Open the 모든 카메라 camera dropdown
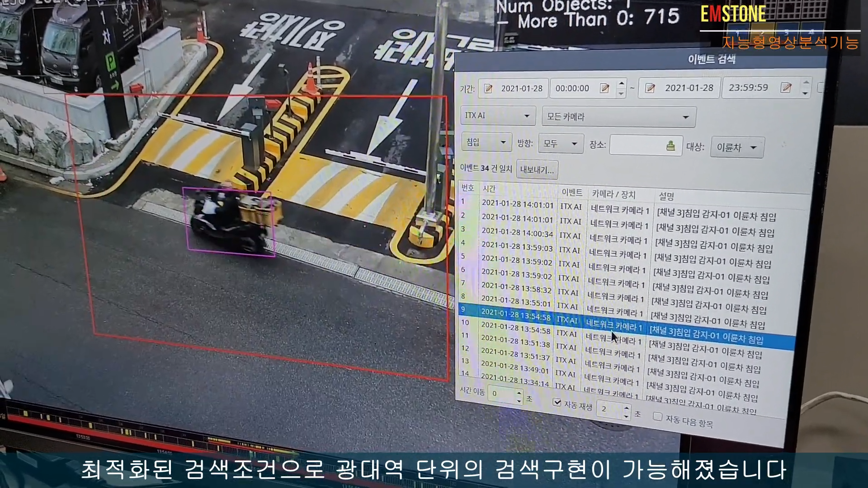This screenshot has width=868, height=488. click(x=619, y=117)
